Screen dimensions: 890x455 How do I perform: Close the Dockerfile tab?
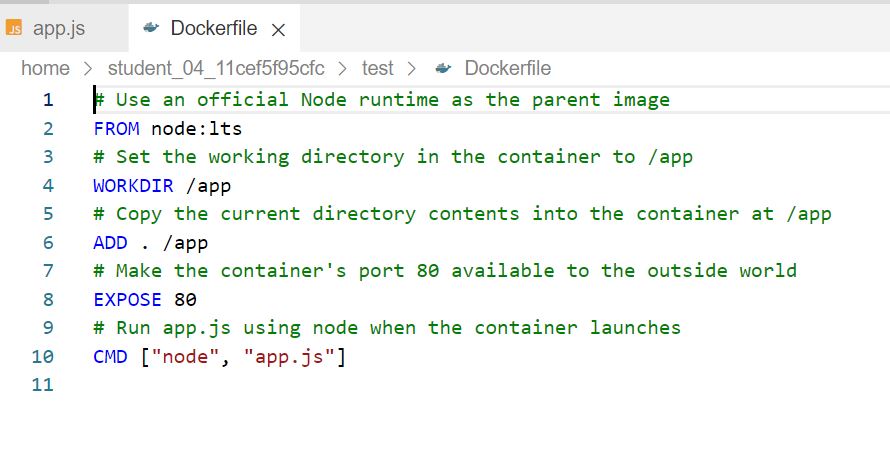coord(278,30)
